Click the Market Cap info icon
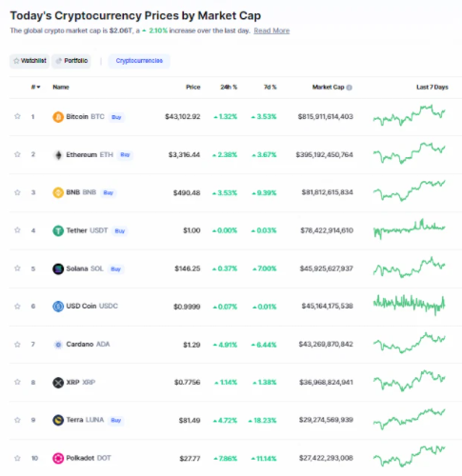 (350, 88)
